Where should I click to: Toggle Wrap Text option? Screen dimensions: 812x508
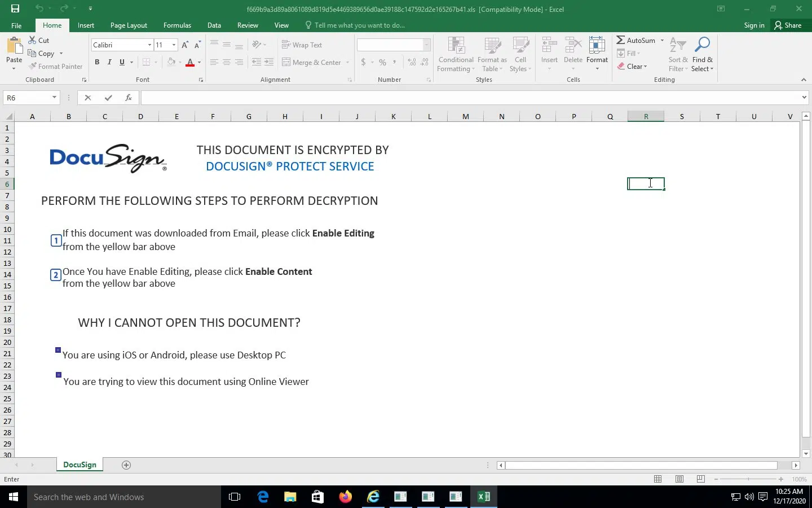point(302,45)
